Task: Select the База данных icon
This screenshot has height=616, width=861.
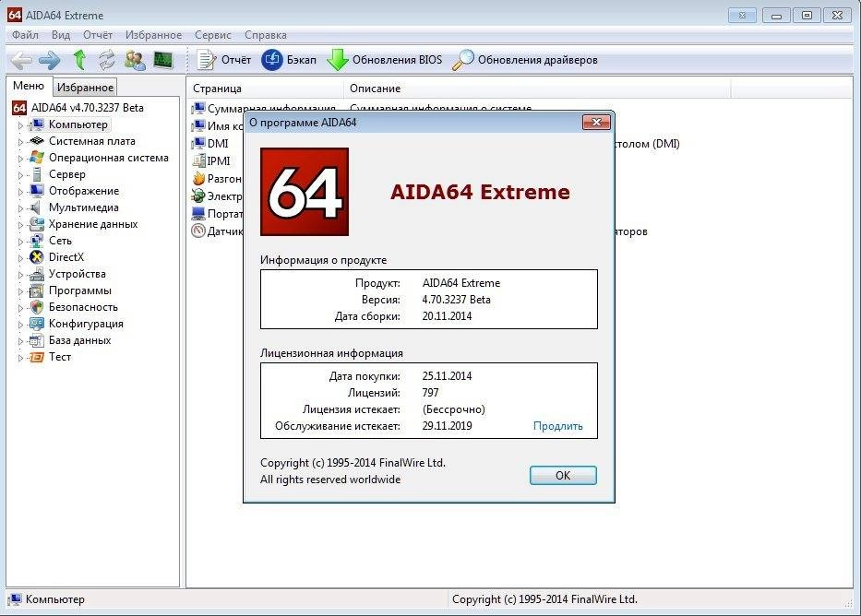Action: point(37,340)
